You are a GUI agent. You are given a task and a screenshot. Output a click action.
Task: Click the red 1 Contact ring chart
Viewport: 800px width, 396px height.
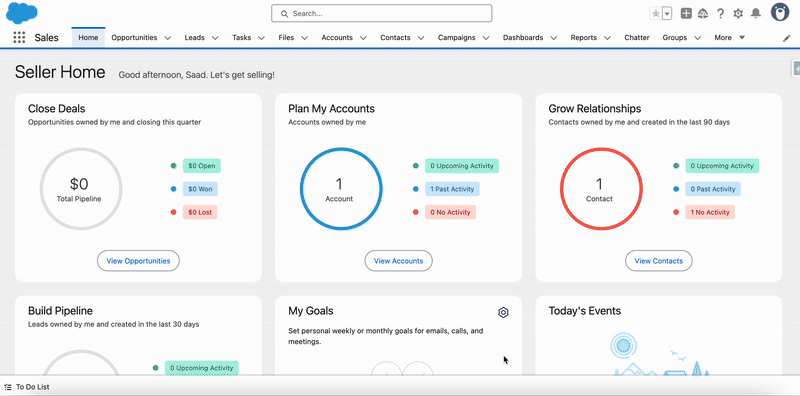click(x=601, y=189)
